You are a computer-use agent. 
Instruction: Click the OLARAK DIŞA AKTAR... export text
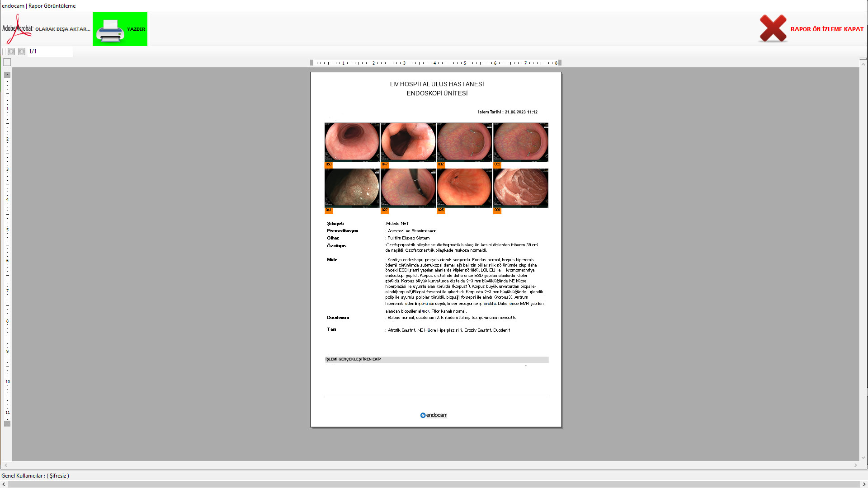(x=63, y=29)
